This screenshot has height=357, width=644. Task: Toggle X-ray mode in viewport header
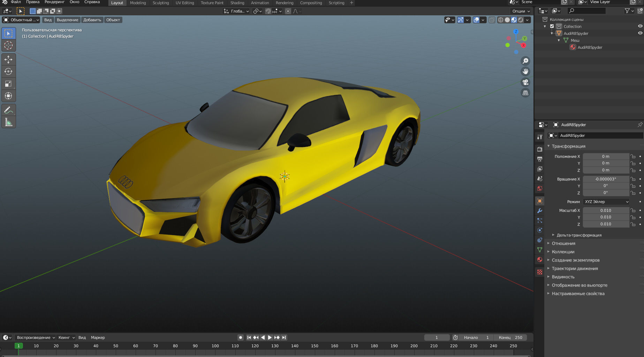[x=492, y=20]
